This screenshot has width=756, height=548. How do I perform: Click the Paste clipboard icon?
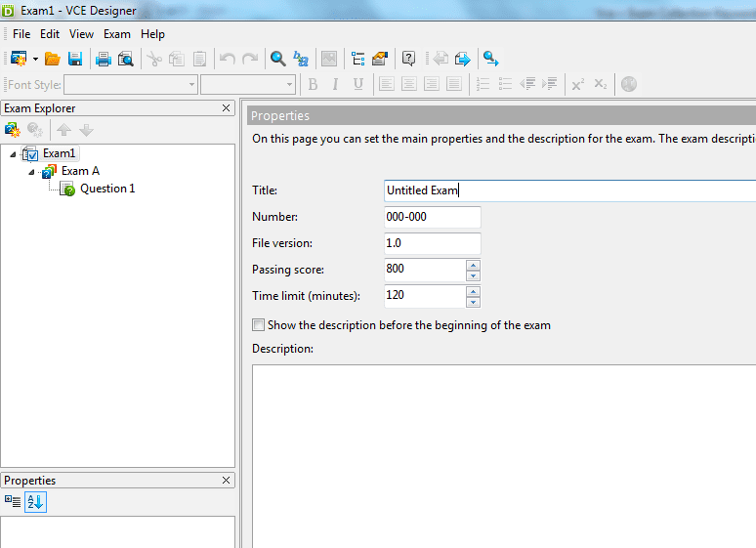(199, 59)
